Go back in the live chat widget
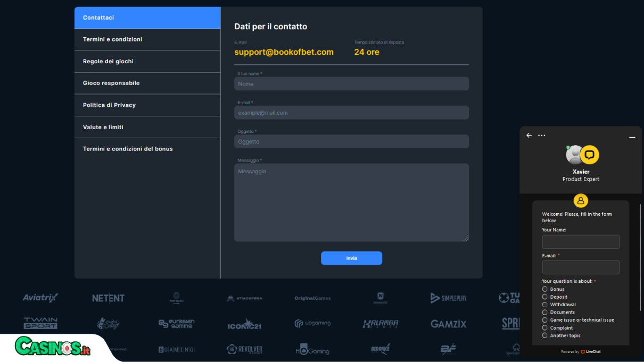The image size is (644, 362). point(529,136)
